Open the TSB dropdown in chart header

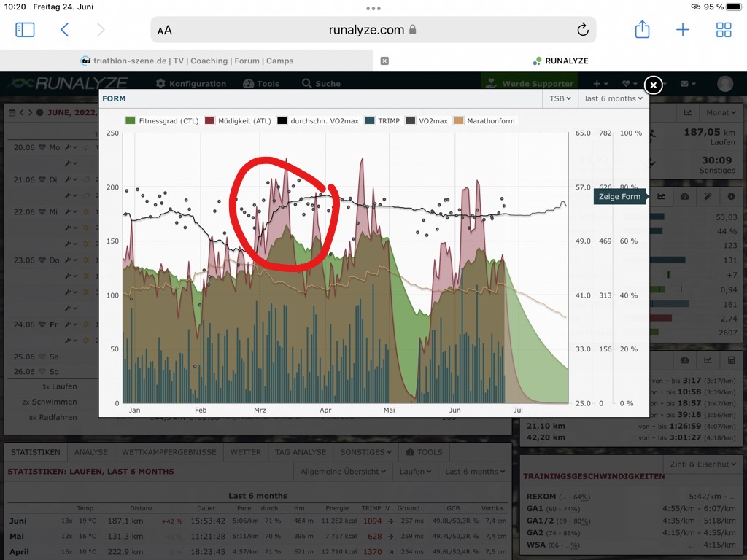tap(560, 98)
